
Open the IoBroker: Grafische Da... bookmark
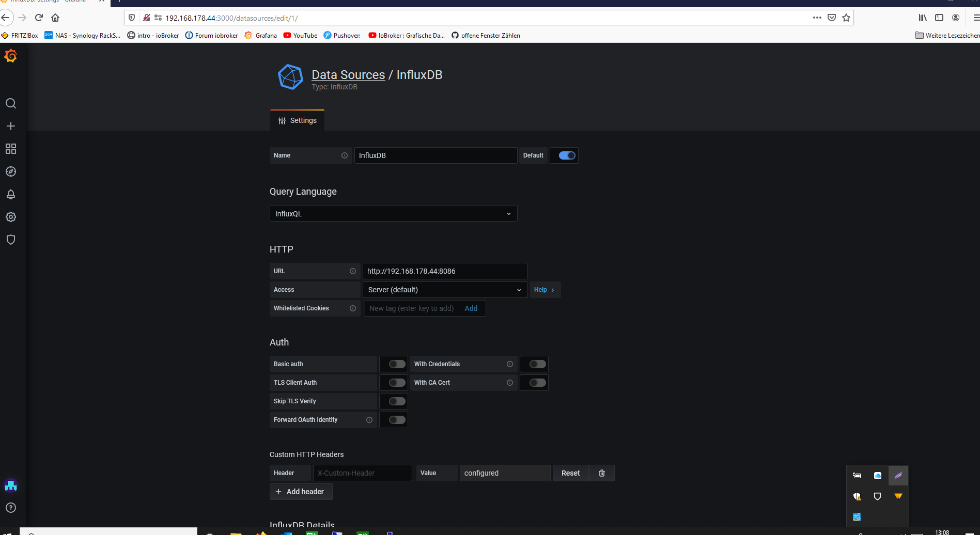pyautogui.click(x=407, y=35)
